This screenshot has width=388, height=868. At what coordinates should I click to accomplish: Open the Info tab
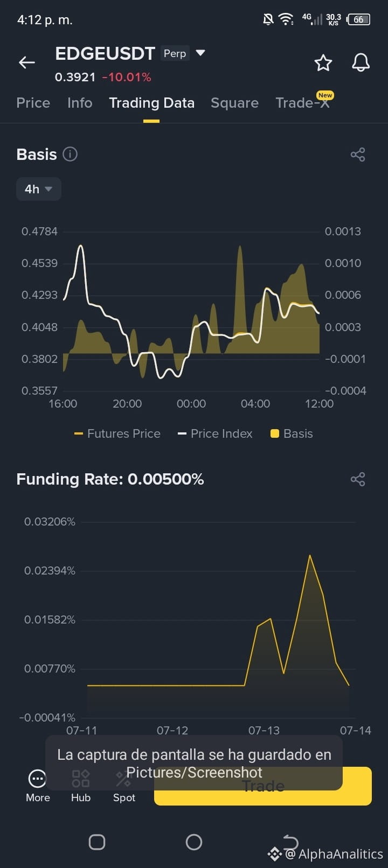tap(80, 103)
